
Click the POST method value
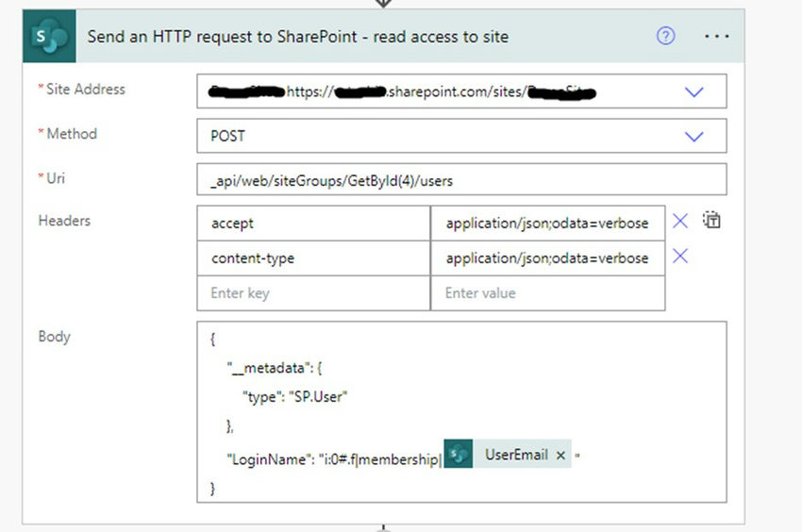click(x=228, y=136)
